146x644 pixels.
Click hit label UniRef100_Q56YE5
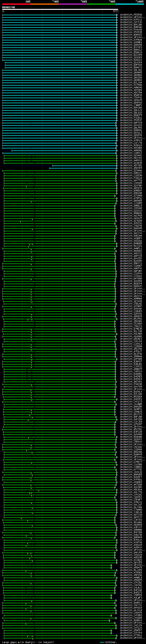coord(131,168)
